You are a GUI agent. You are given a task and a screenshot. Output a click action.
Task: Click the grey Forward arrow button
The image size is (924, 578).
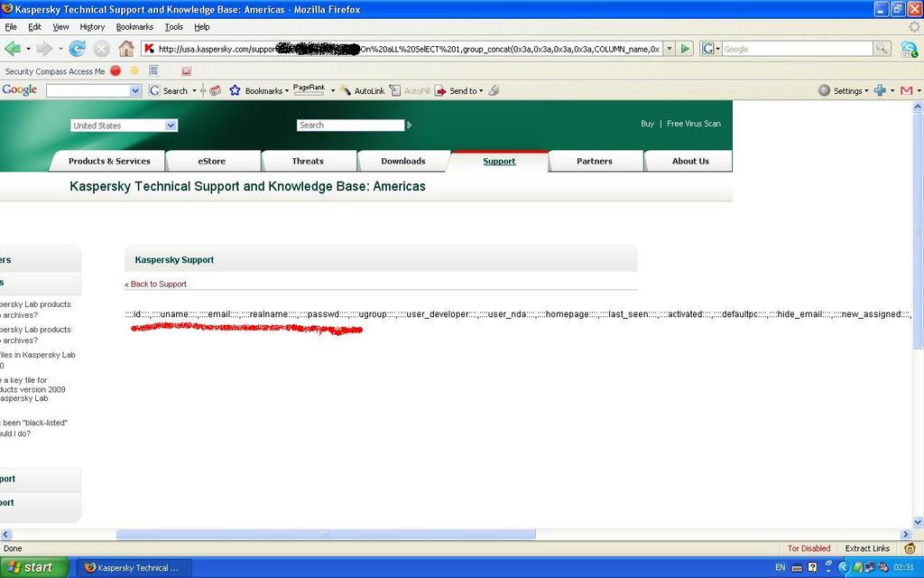[43, 49]
